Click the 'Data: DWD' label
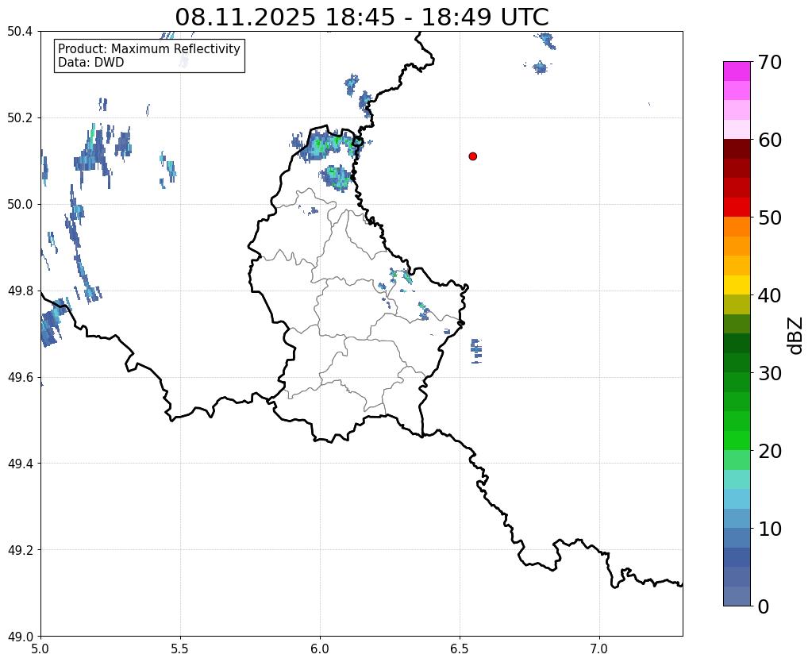Screen dimensions: 812x662 click(x=91, y=63)
